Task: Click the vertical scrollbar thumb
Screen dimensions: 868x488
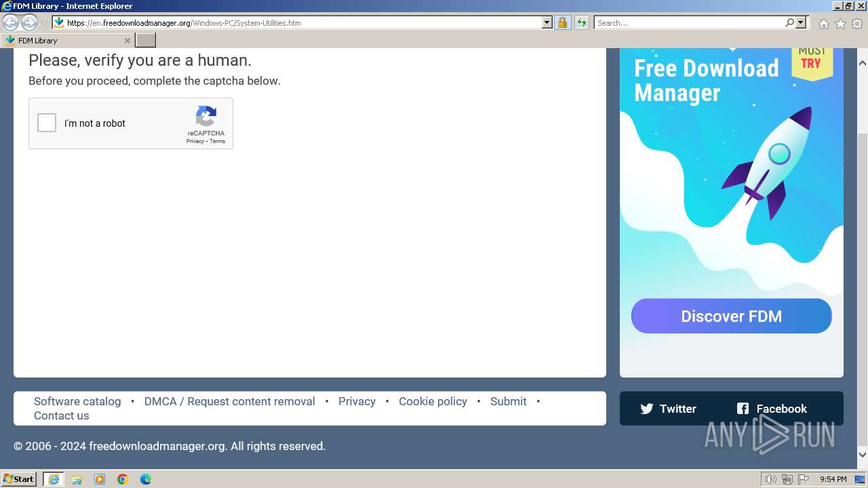Action: coord(863,288)
